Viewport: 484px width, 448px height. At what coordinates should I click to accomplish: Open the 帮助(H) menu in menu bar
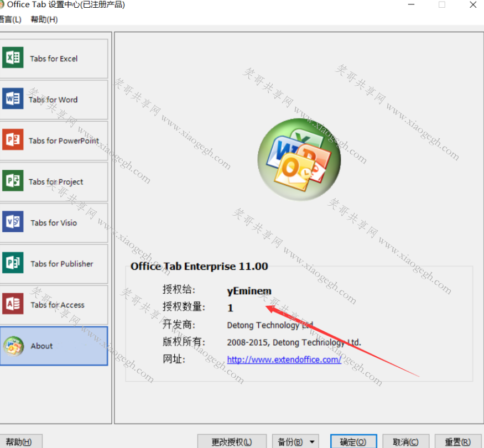(44, 19)
